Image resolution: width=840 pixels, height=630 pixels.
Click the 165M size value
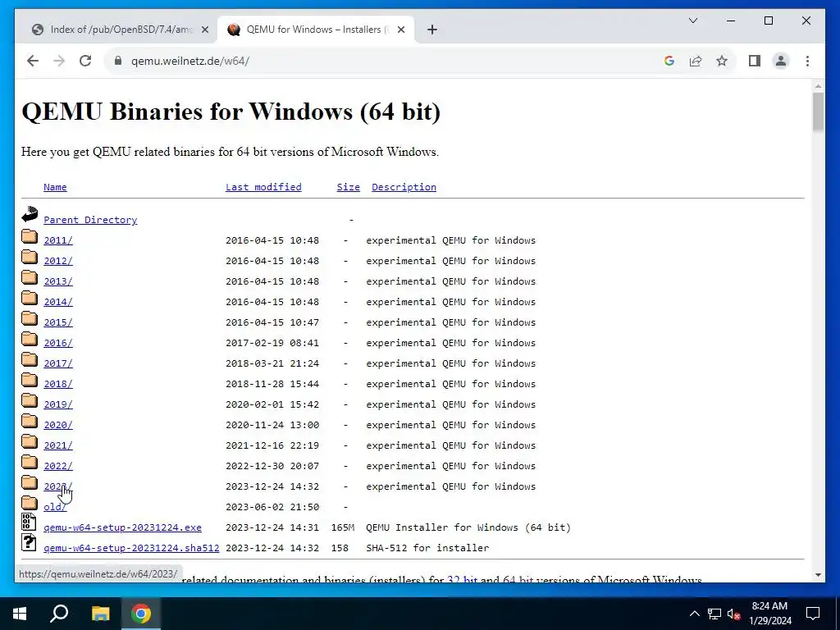[343, 527]
